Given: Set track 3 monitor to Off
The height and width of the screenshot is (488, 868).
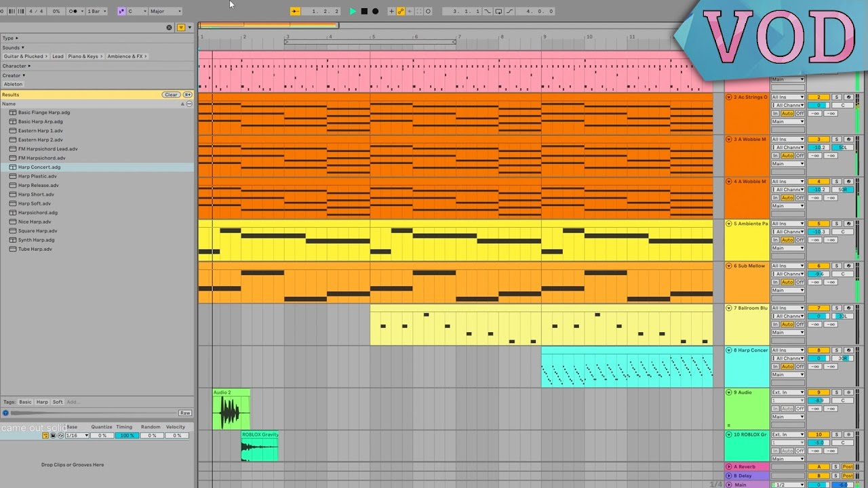Looking at the screenshot, I should 800,156.
